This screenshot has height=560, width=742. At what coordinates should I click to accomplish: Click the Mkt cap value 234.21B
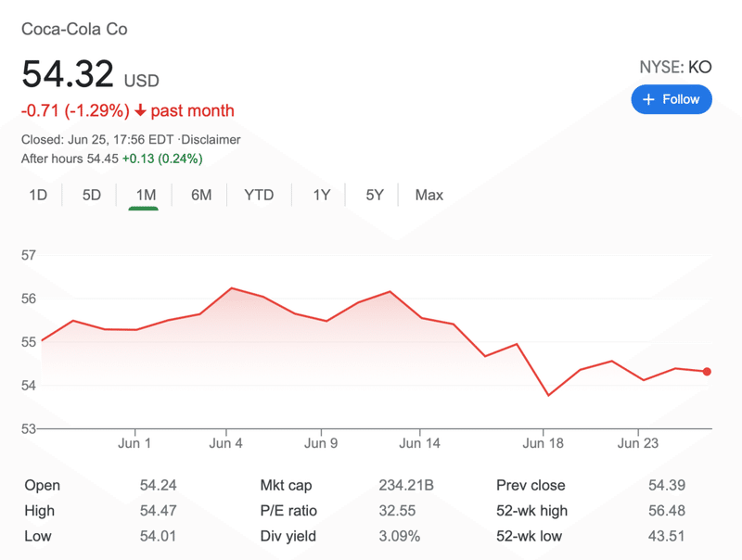[x=406, y=485]
